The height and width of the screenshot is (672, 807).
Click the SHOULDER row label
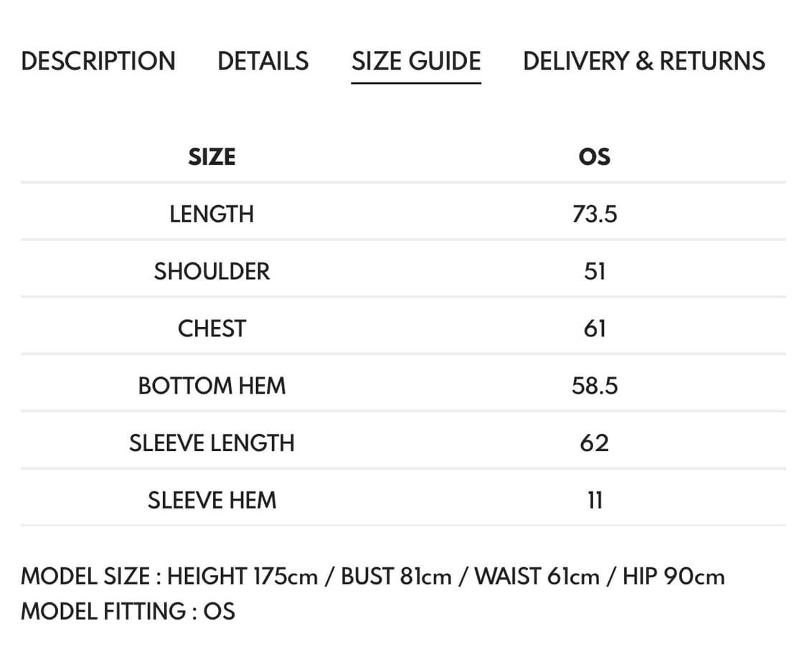(x=212, y=271)
